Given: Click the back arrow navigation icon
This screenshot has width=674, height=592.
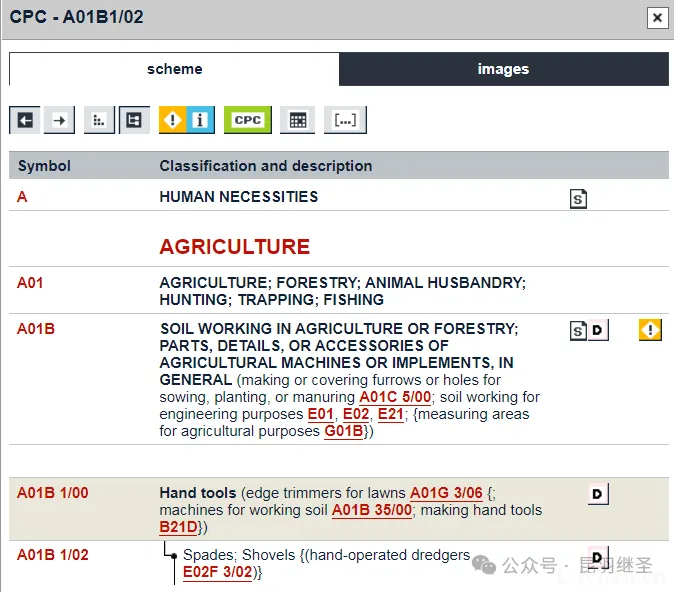Looking at the screenshot, I should point(25,120).
